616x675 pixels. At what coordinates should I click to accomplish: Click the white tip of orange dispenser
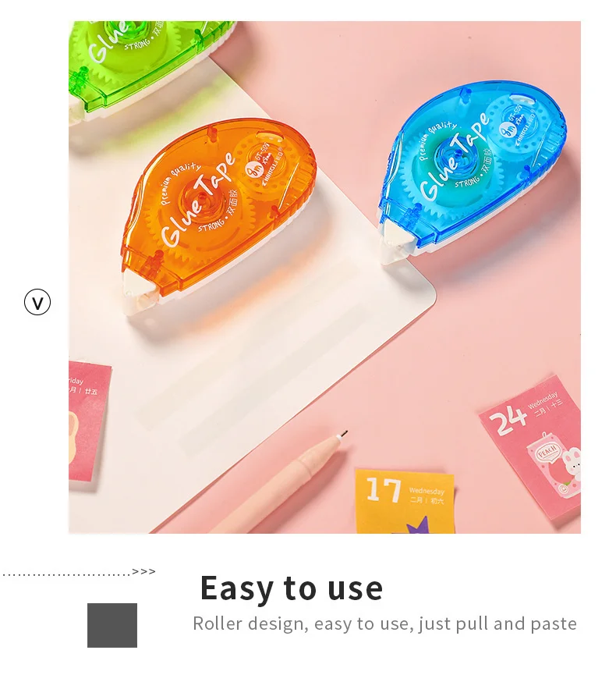[x=136, y=293]
